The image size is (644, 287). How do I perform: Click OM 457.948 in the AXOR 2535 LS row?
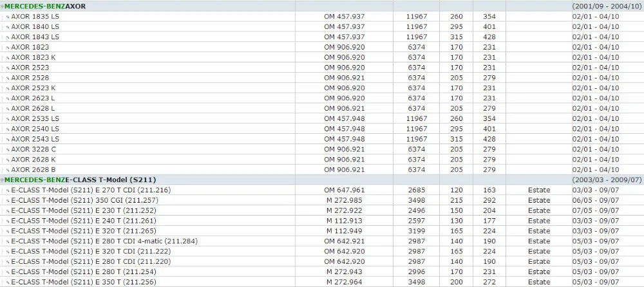point(344,118)
